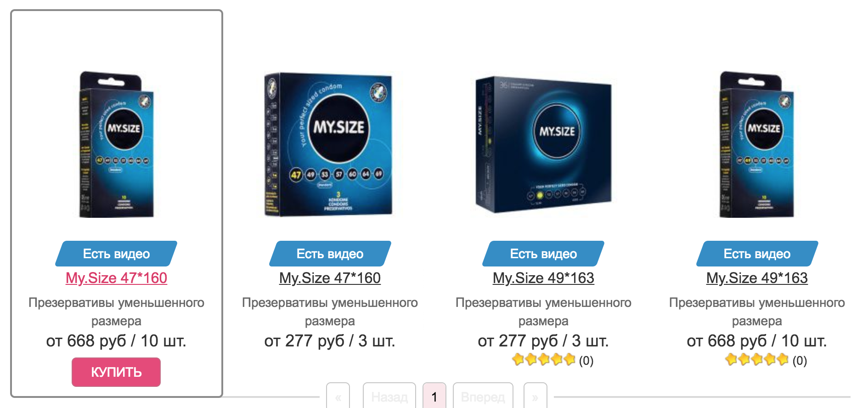Click the КУПИТЬ buy button
Image resolution: width=868 pixels, height=408 pixels.
coord(116,372)
